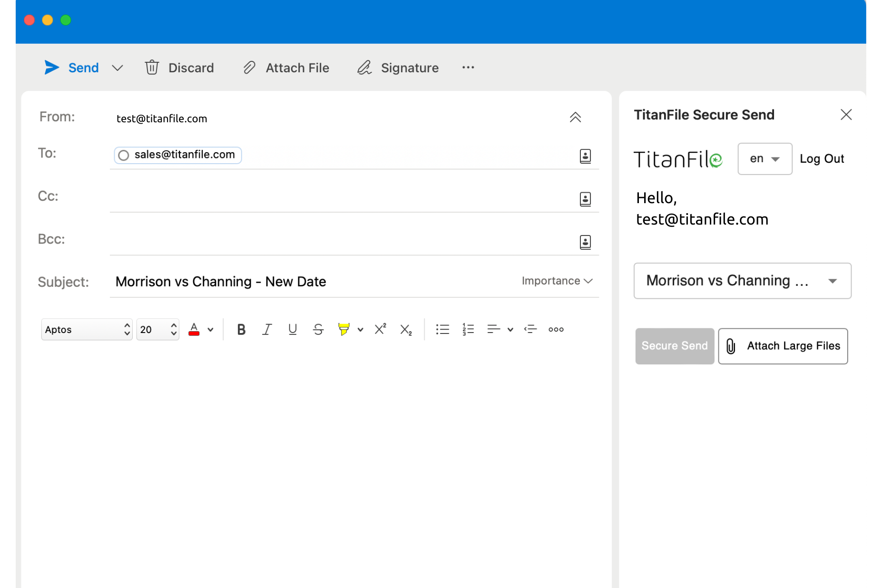The height and width of the screenshot is (588, 882).
Task: Open the alignment options dropdown arrow
Action: [x=510, y=330]
